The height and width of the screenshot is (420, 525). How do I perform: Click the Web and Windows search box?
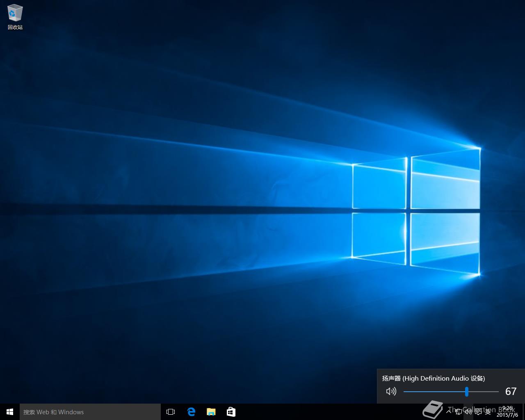point(90,412)
